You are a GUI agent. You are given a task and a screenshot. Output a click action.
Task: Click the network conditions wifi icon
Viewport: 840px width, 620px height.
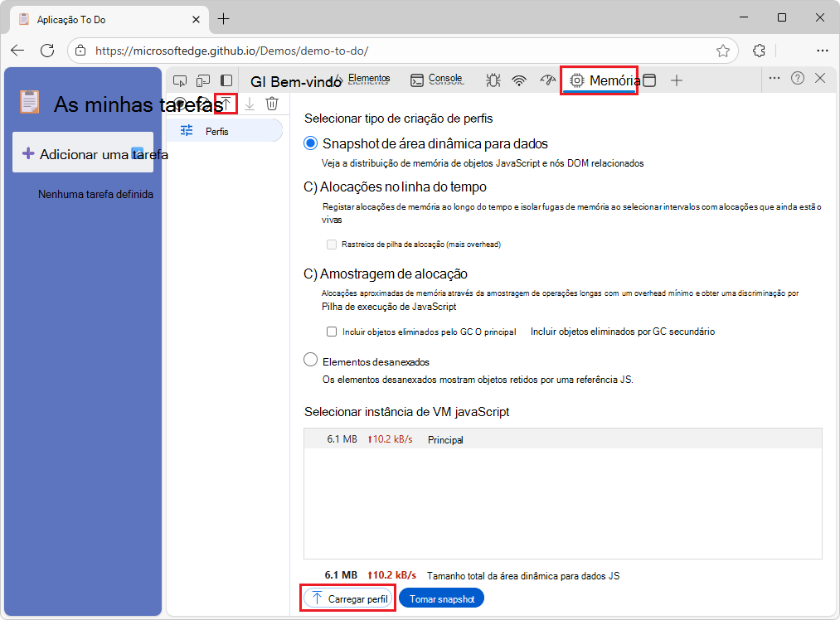520,80
